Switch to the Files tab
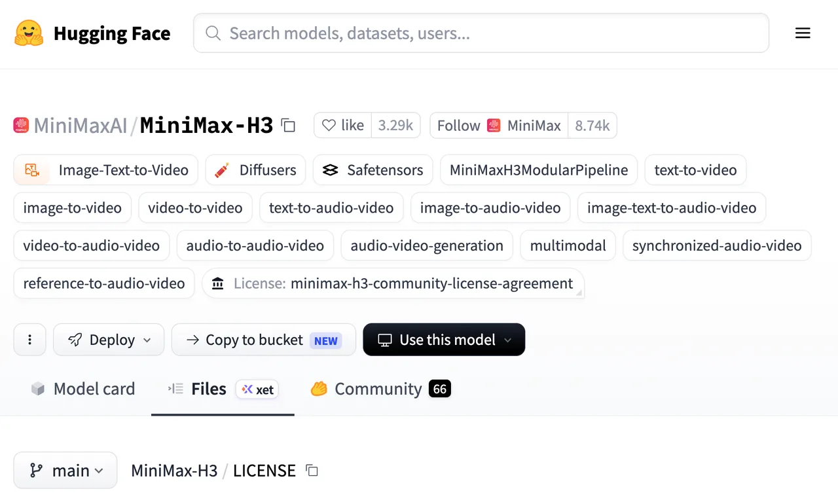This screenshot has width=838, height=504. 223,389
